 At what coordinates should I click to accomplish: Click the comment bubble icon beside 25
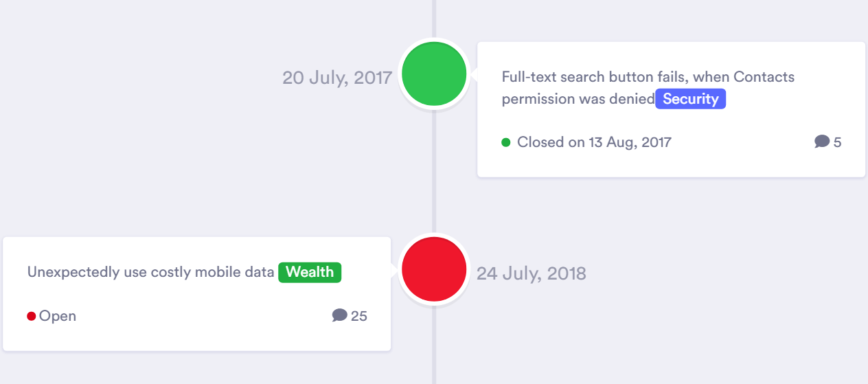(x=339, y=315)
